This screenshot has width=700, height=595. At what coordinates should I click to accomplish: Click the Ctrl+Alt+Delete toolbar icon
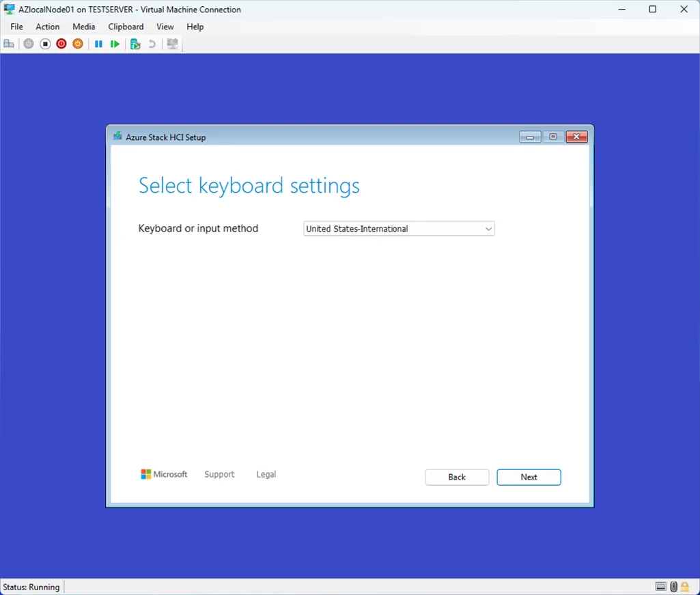click(9, 44)
